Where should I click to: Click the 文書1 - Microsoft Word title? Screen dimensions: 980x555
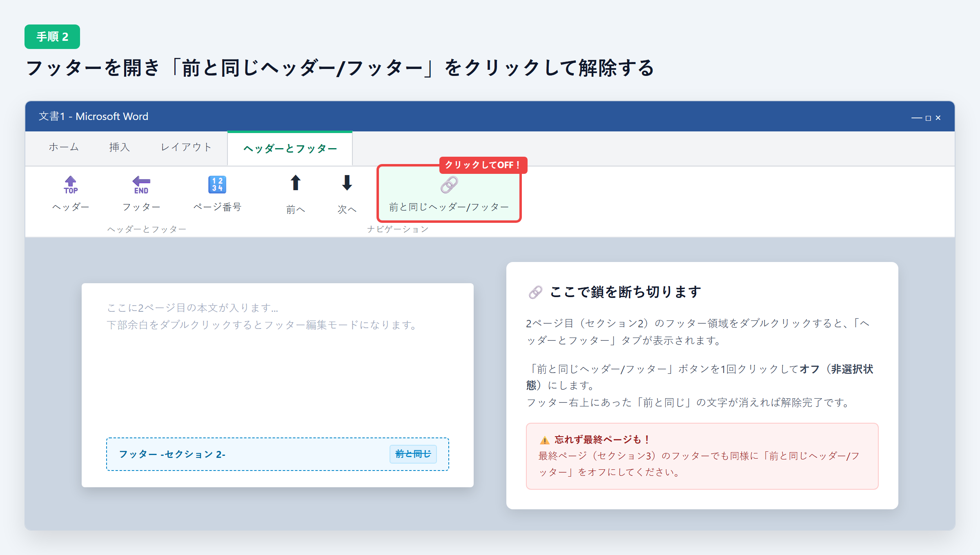(x=94, y=116)
